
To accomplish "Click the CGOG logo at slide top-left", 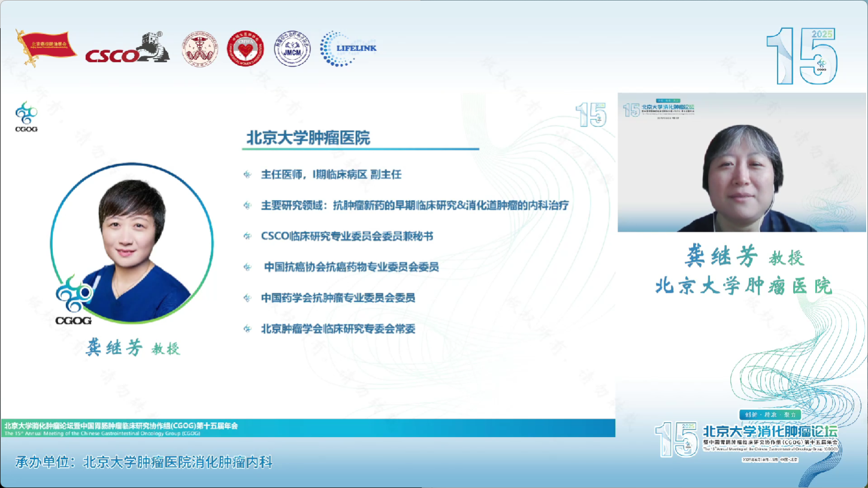I will (x=26, y=117).
